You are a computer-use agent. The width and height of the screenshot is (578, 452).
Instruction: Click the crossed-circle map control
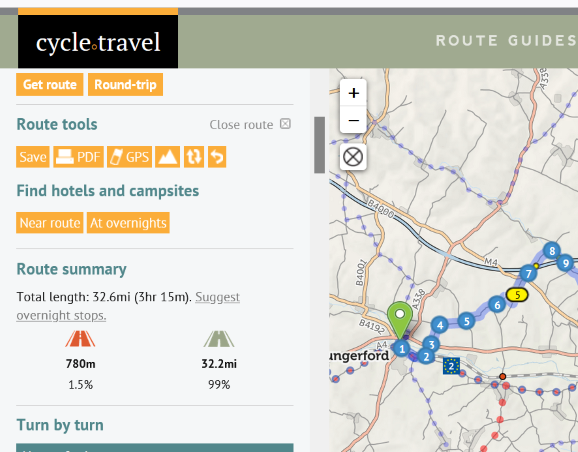(x=353, y=157)
